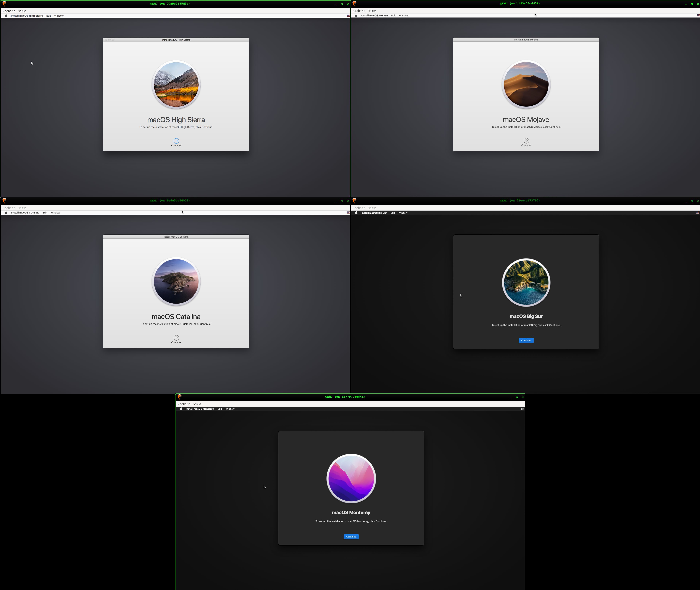Click 'Install macOS High Sierra' dialog title

click(176, 40)
